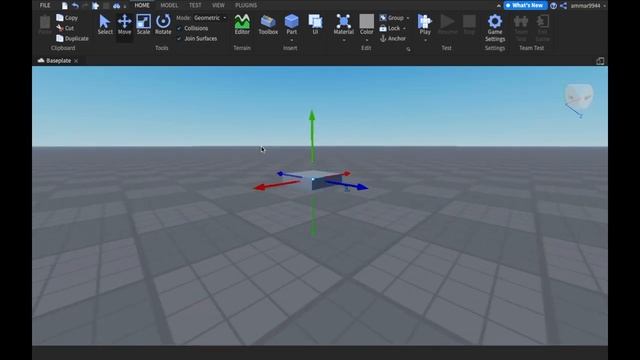Open the Toolbox
Viewport: 640px width, 360px height.
(268, 24)
